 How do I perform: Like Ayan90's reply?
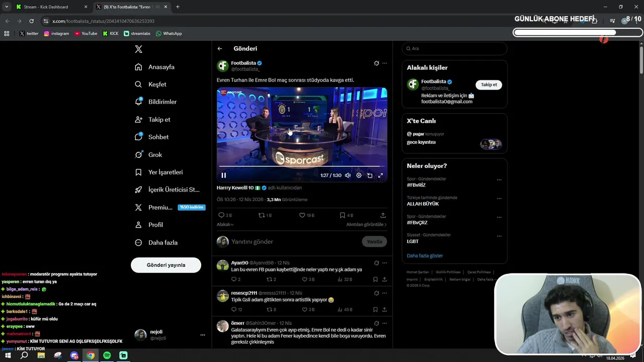(x=308, y=280)
